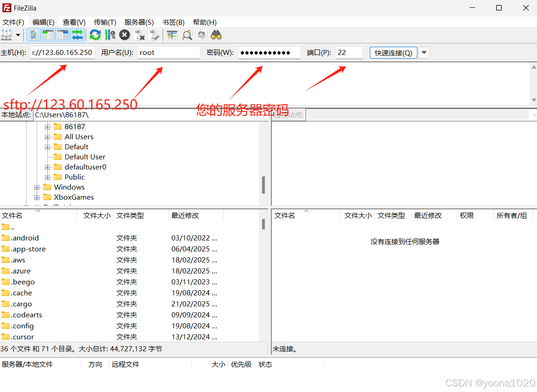Open the 文件(F) menu
The image size is (537, 392).
pos(13,22)
